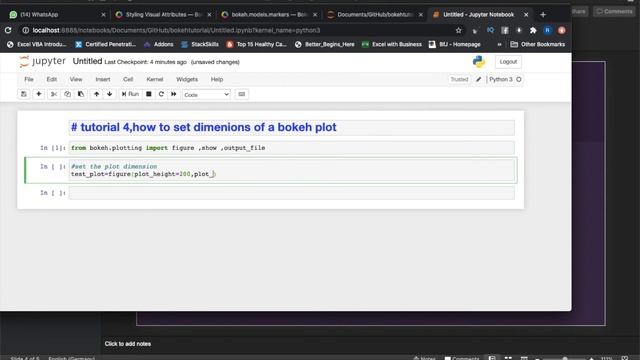Open the Kernel menu
This screenshot has width=640, height=360.
pos(155,79)
